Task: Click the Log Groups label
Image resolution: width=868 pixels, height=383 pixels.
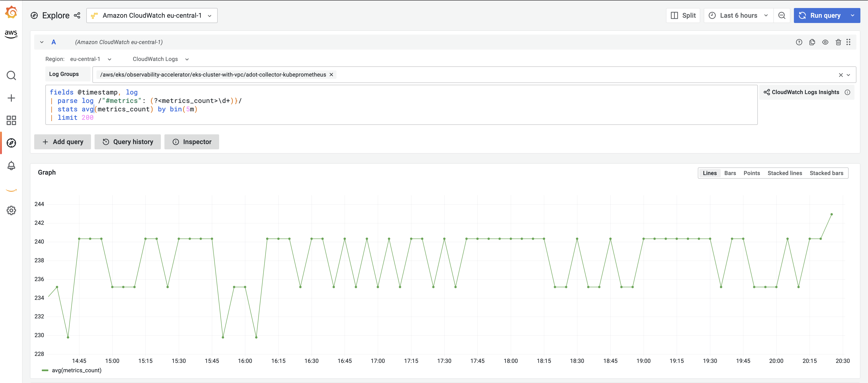Action: (64, 74)
